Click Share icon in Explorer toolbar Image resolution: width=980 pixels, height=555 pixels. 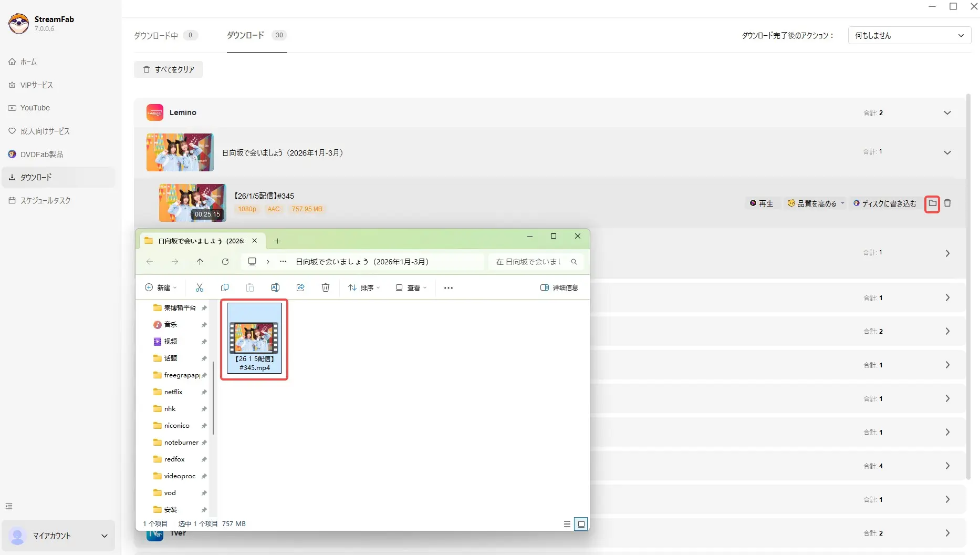tap(300, 287)
